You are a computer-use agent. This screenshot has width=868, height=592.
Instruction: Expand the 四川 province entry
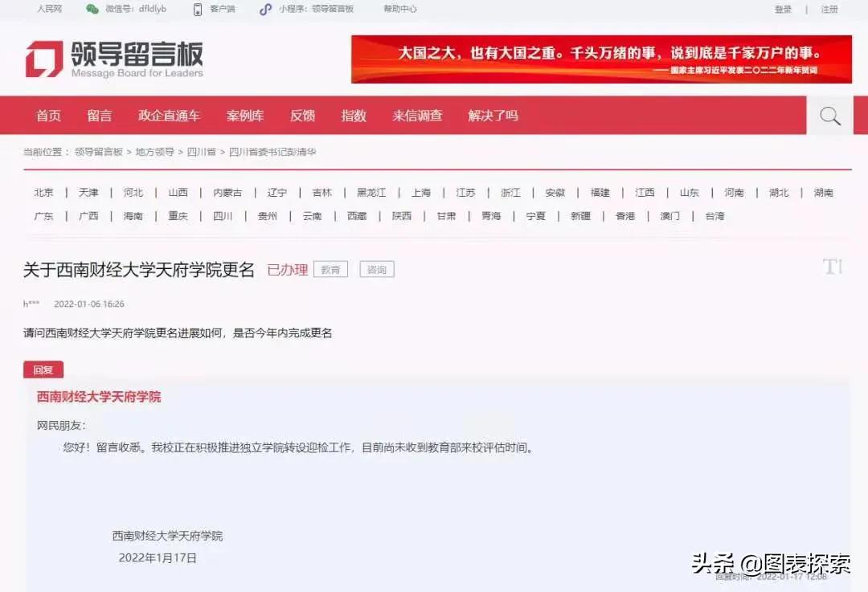(x=223, y=215)
